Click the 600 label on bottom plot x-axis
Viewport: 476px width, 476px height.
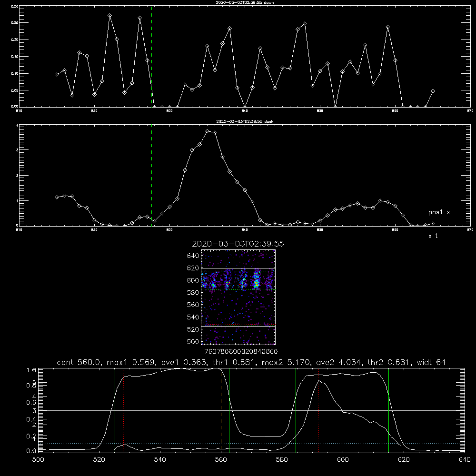(x=343, y=459)
